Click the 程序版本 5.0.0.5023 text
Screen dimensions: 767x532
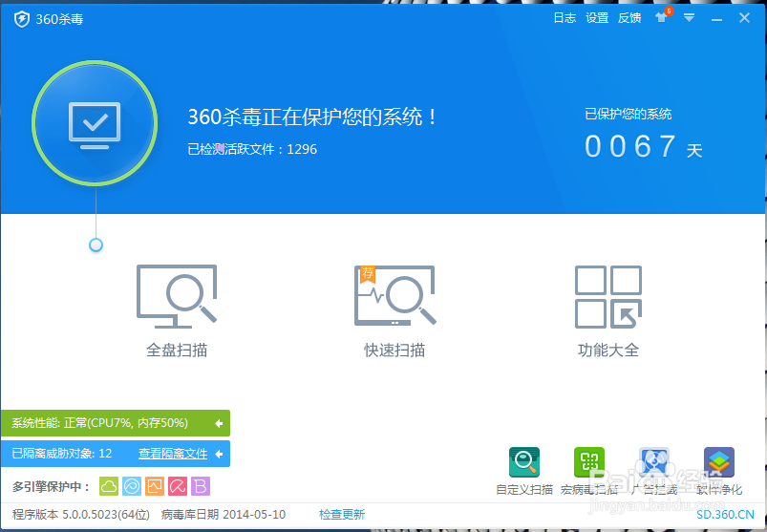click(80, 515)
